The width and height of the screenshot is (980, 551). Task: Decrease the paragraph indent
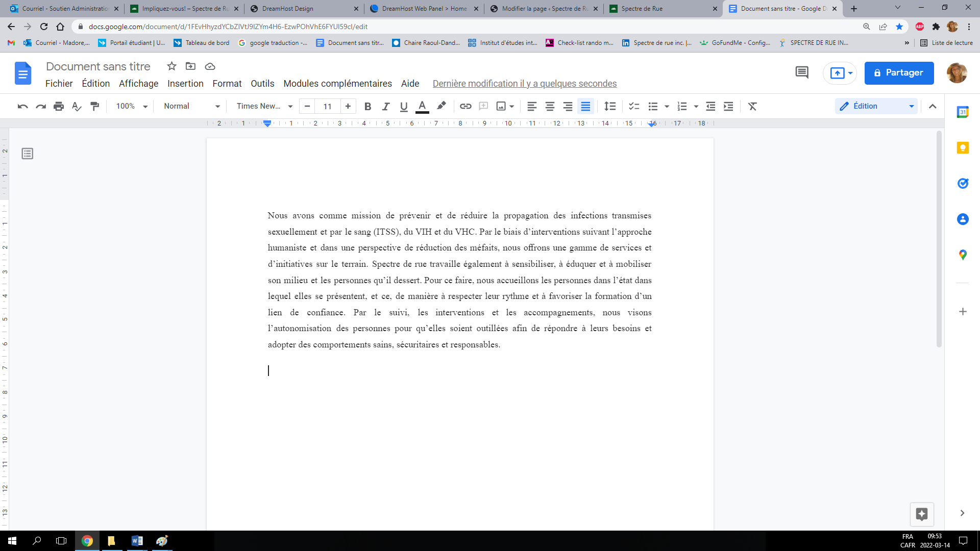710,106
